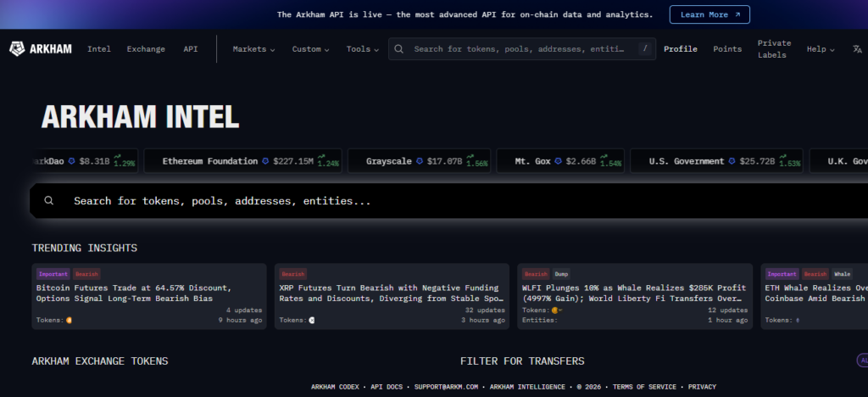Open the Mt. Gox entity ticker card

coord(560,161)
